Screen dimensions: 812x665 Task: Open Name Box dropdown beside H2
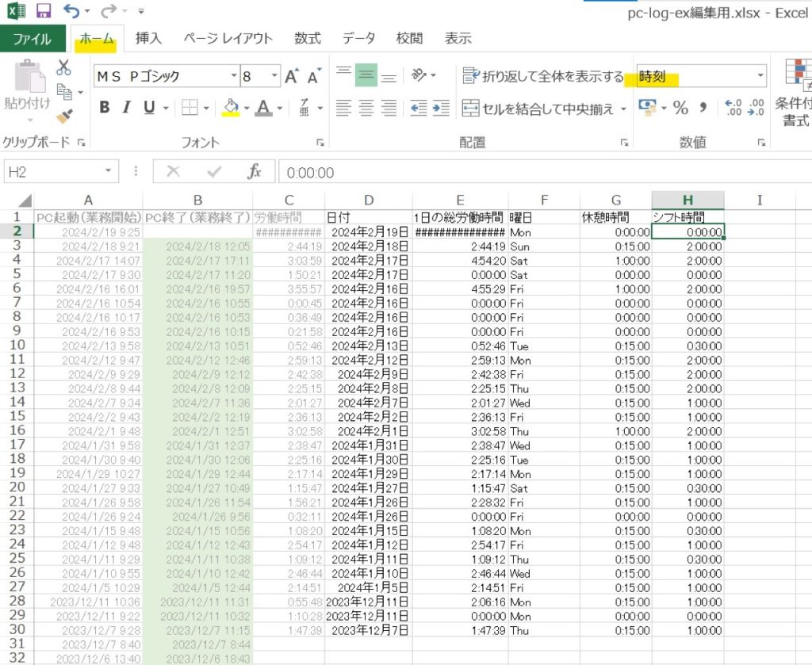(108, 170)
